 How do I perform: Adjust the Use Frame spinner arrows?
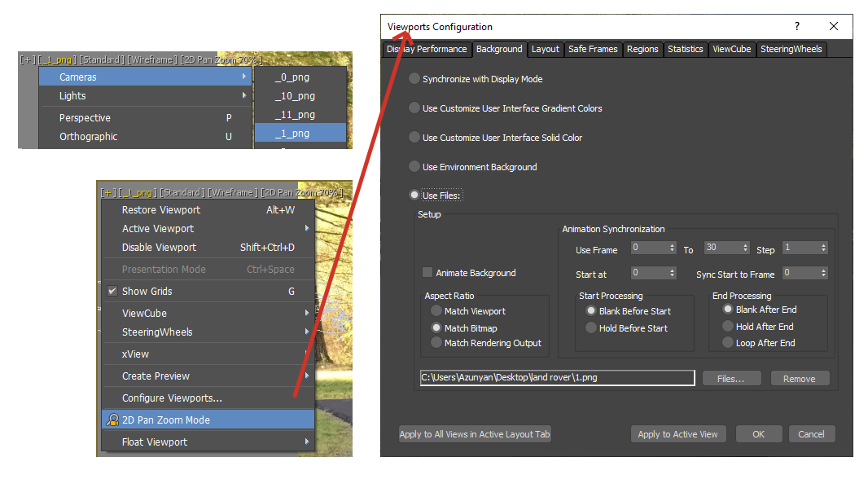[x=672, y=248]
